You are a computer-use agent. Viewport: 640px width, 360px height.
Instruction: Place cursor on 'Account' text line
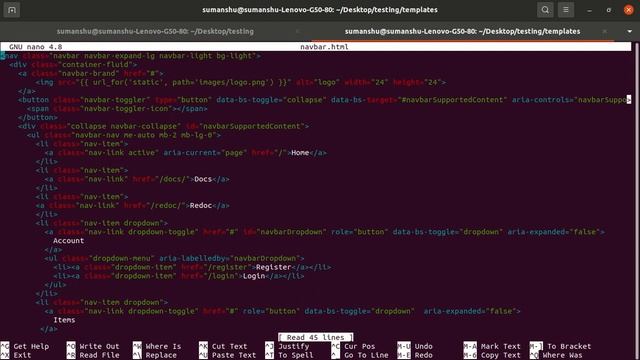point(69,241)
